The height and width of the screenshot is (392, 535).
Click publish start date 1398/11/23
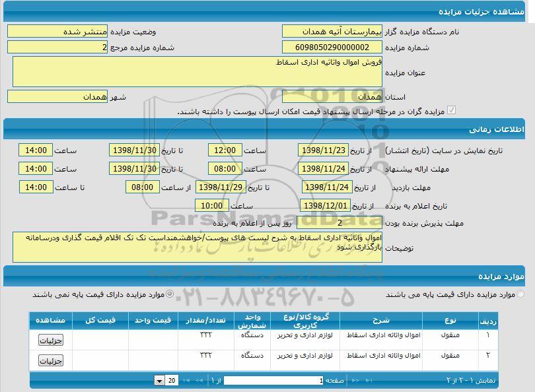tap(324, 150)
